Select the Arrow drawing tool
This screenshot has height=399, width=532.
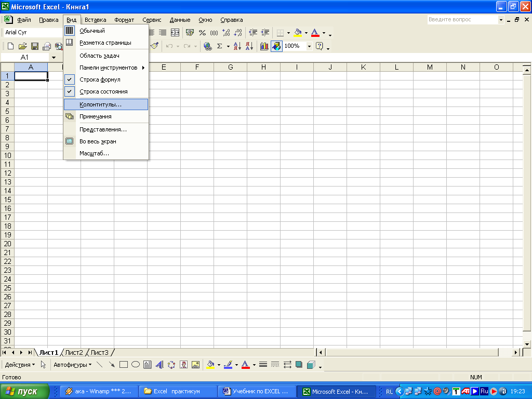click(111, 365)
